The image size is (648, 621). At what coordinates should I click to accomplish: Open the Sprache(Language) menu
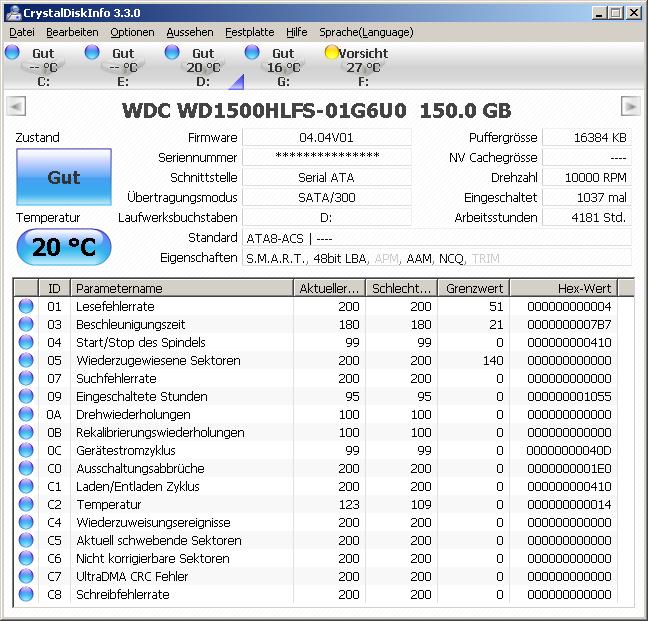click(366, 32)
